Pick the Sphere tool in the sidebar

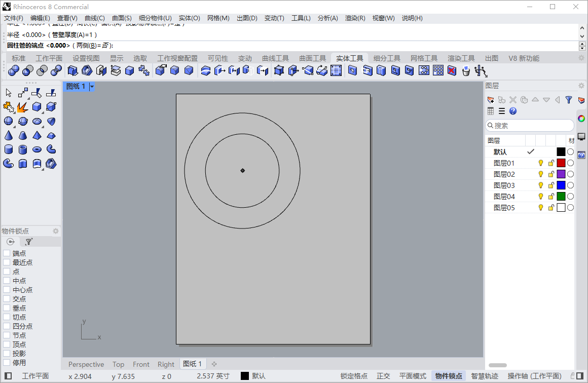(x=8, y=121)
